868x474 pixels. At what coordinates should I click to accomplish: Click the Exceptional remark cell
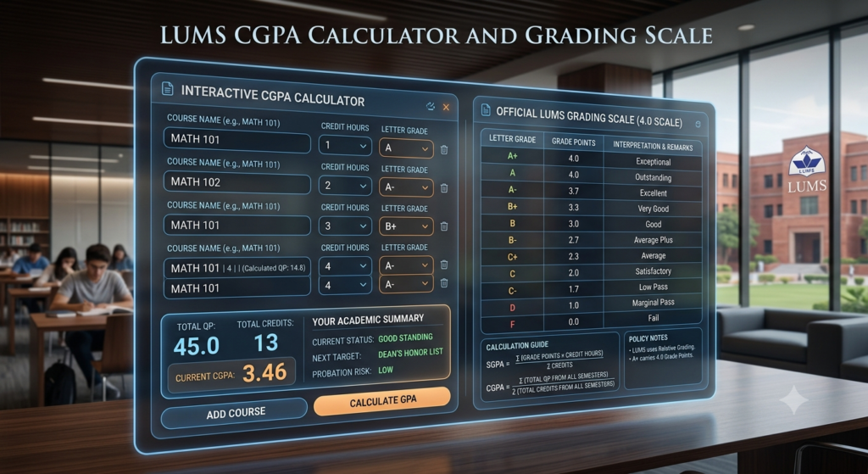[x=654, y=162]
